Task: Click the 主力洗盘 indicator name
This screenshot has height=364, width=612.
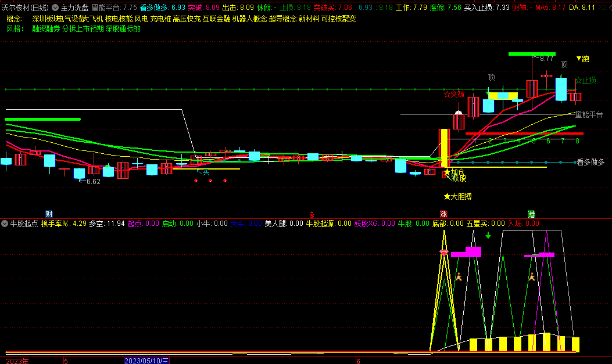Action: coord(74,8)
